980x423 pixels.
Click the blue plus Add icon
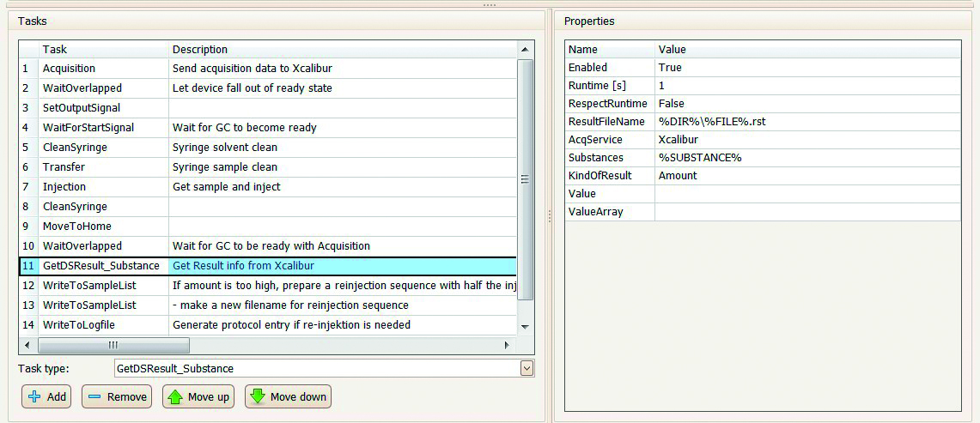[x=34, y=396]
